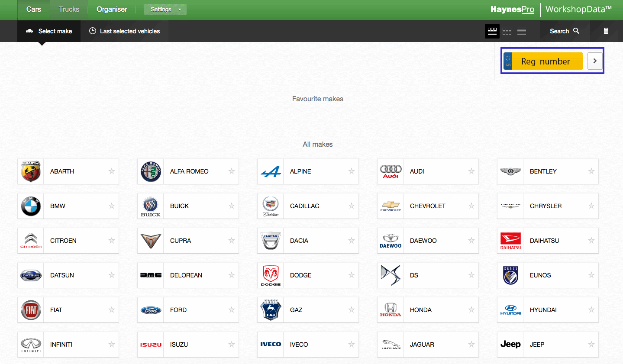Click the Search button label
Image resolution: width=623 pixels, height=364 pixels.
tap(559, 31)
